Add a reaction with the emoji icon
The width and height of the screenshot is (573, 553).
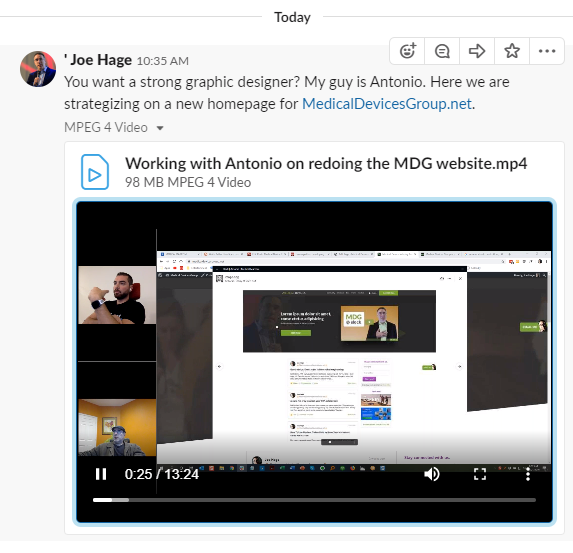click(407, 51)
